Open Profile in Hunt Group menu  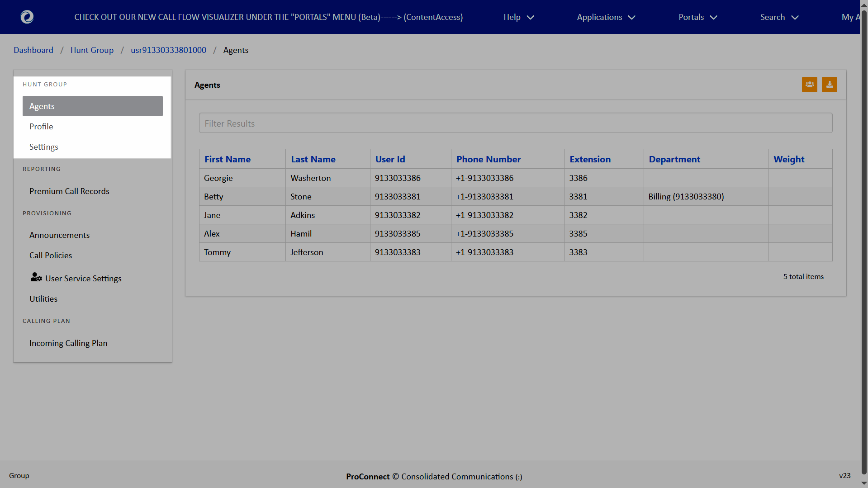click(x=41, y=127)
